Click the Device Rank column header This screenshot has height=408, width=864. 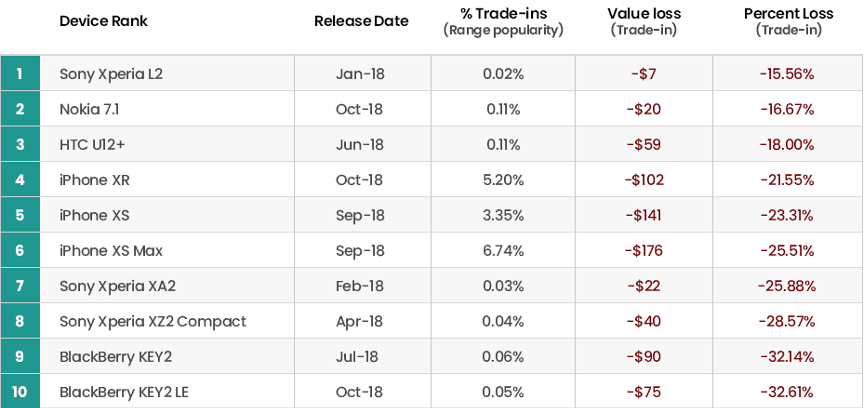pyautogui.click(x=104, y=21)
